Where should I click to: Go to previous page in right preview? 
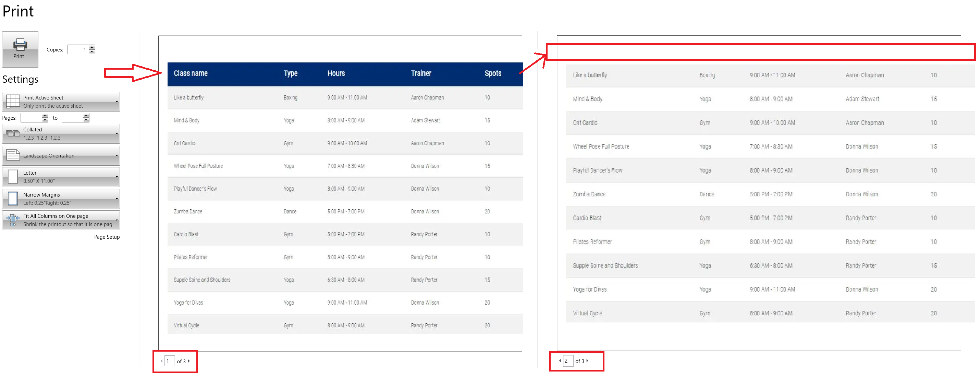coord(560,361)
